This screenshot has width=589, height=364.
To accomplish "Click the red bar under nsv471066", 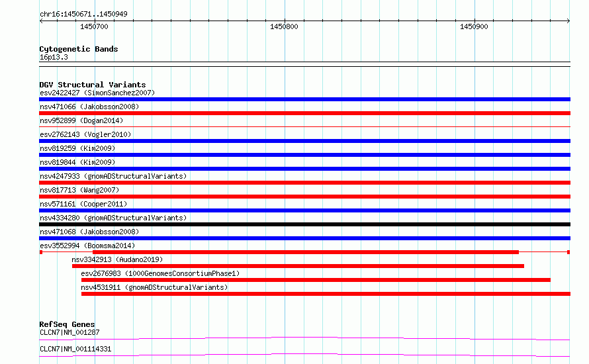I will tap(304, 113).
